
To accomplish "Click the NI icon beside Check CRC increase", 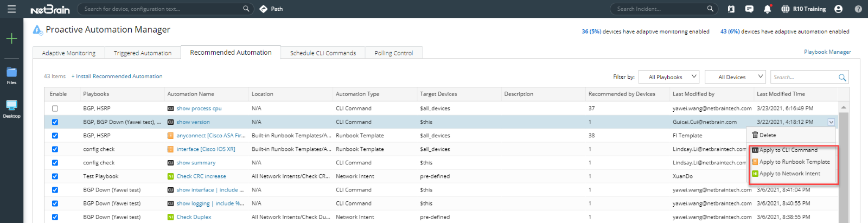I will pyautogui.click(x=170, y=176).
